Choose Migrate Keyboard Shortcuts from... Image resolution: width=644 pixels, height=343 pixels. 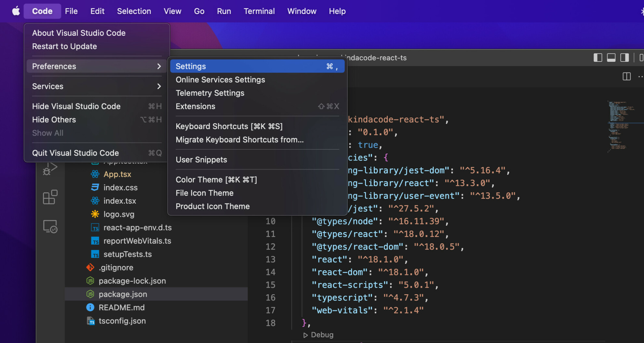257,140
